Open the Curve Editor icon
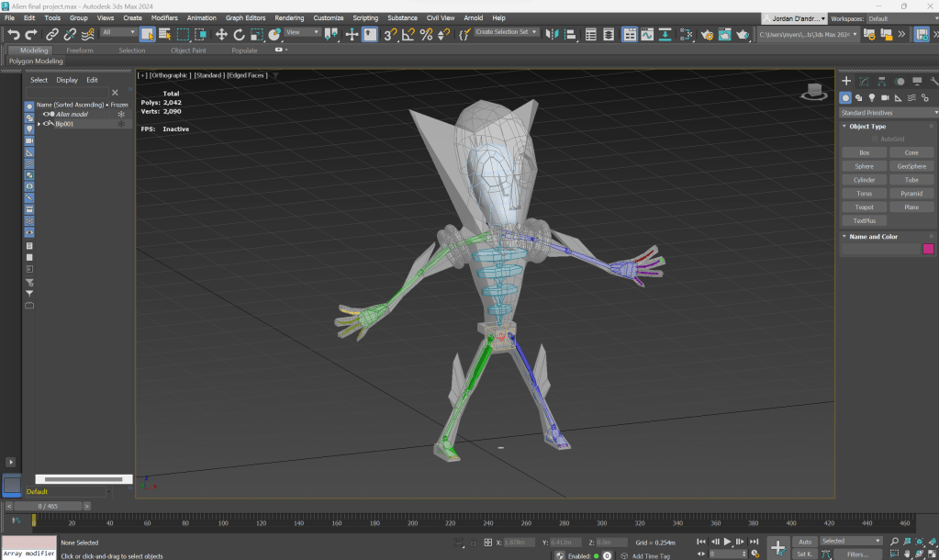This screenshot has width=939, height=560. point(648,34)
